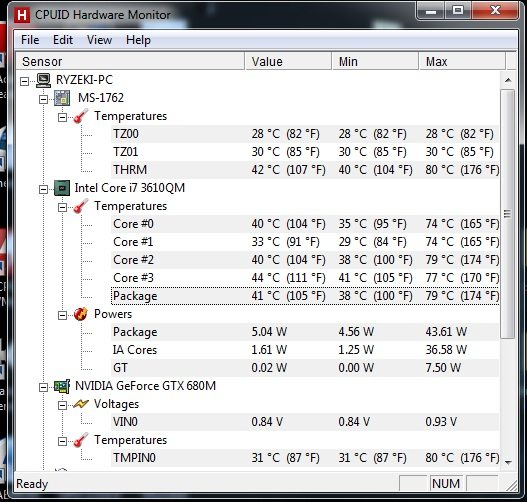Open the Edit menu
This screenshot has height=502, width=527.
63,40
